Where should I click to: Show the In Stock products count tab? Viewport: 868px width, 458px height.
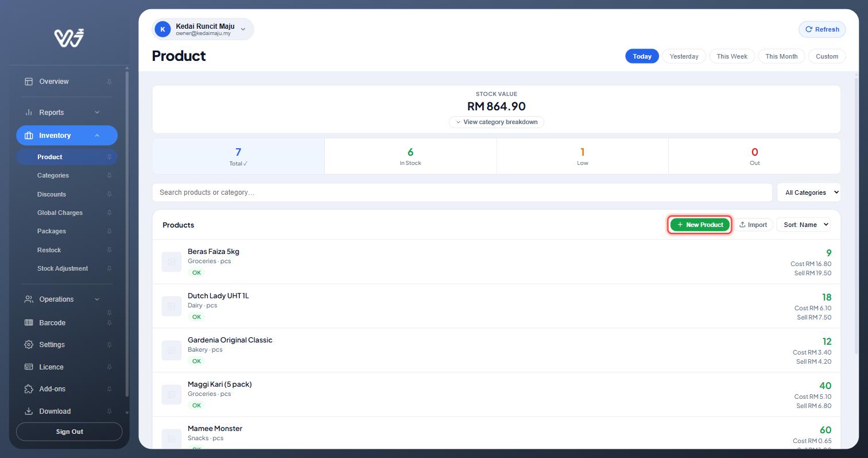(410, 156)
